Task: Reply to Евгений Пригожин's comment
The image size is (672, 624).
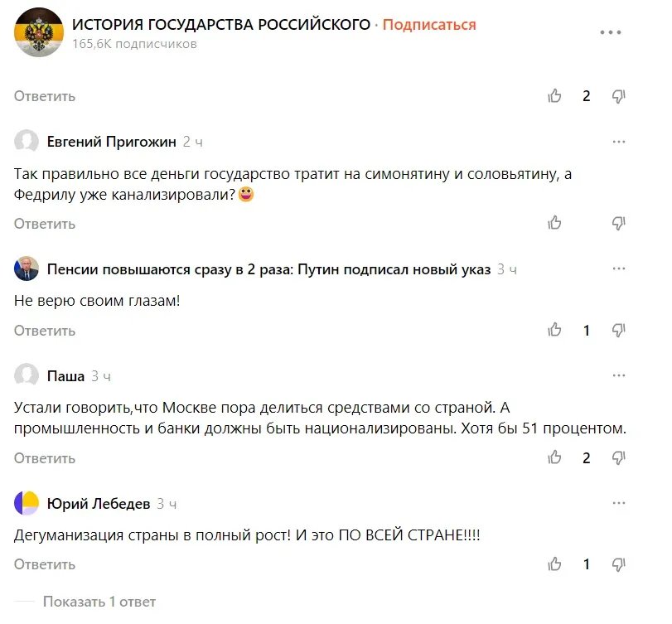Action: pos(45,223)
